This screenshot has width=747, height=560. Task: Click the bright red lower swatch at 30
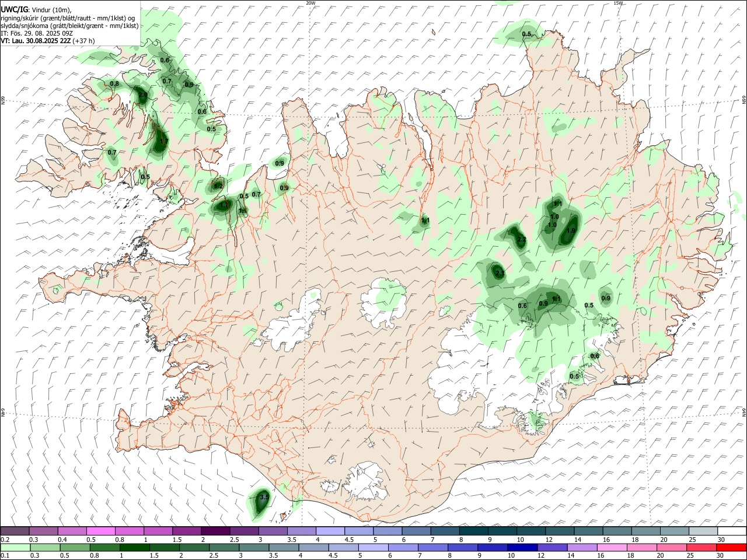(731, 547)
